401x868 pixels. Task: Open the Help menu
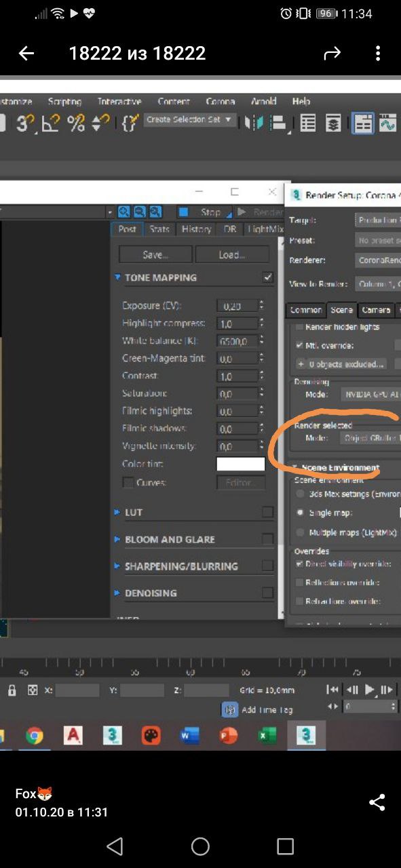(x=301, y=102)
